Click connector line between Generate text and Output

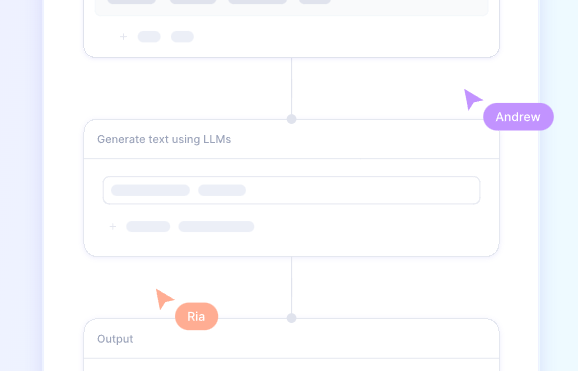coord(292,285)
